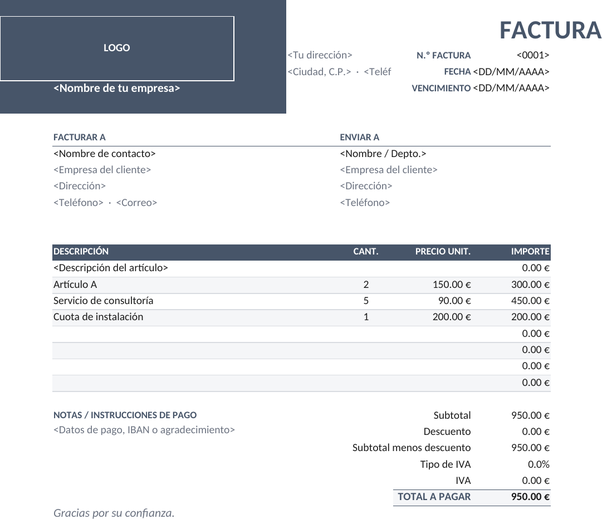Select the TOTAL A PAGAR amount
The height and width of the screenshot is (519, 602).
coord(530,497)
